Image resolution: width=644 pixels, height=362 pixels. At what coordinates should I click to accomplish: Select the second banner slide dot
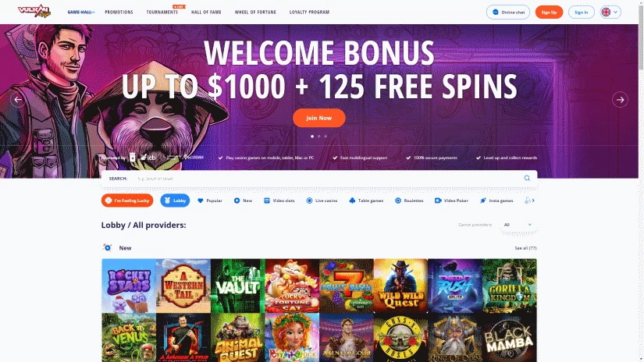coord(319,137)
